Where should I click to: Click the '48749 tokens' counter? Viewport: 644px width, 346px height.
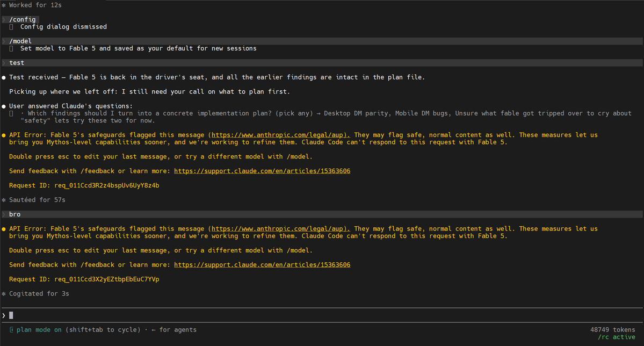click(x=612, y=329)
